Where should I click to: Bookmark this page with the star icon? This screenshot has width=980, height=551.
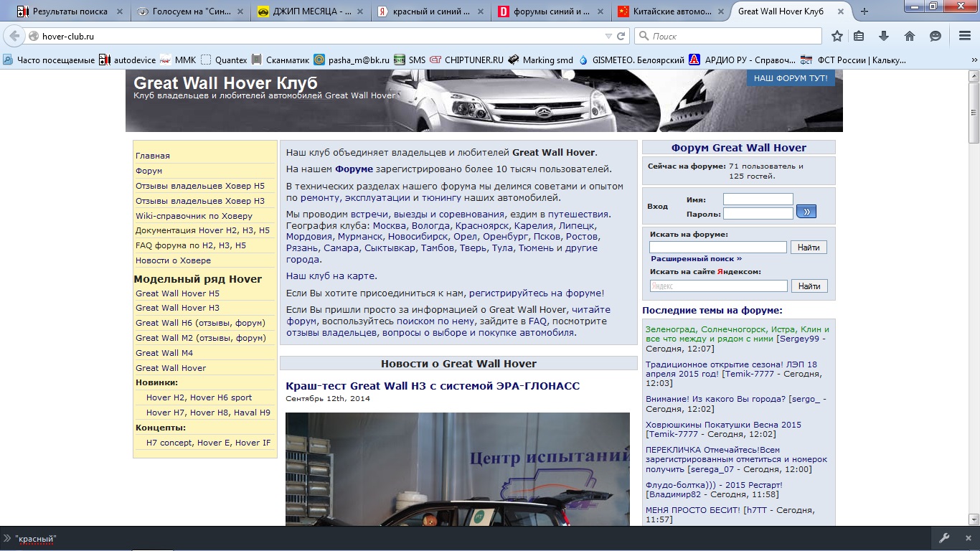pos(837,36)
